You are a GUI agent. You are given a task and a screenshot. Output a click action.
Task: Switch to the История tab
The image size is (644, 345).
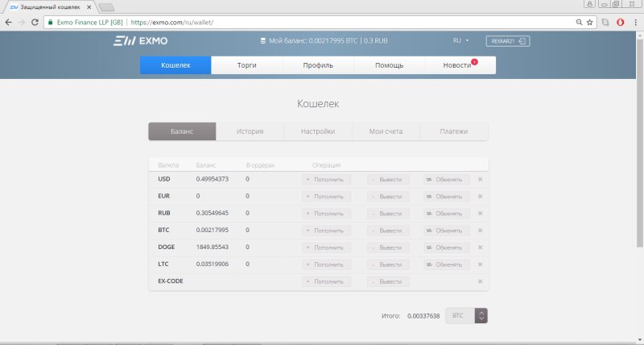(x=250, y=131)
